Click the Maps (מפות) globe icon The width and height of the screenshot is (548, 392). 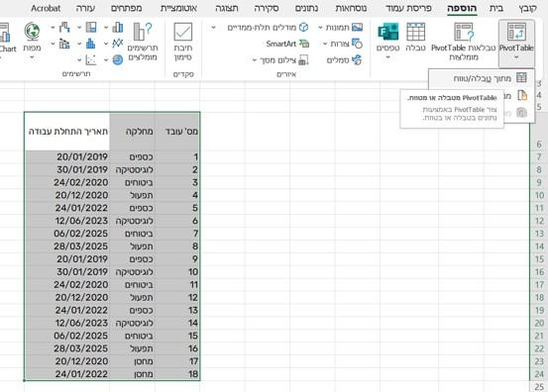click(32, 32)
